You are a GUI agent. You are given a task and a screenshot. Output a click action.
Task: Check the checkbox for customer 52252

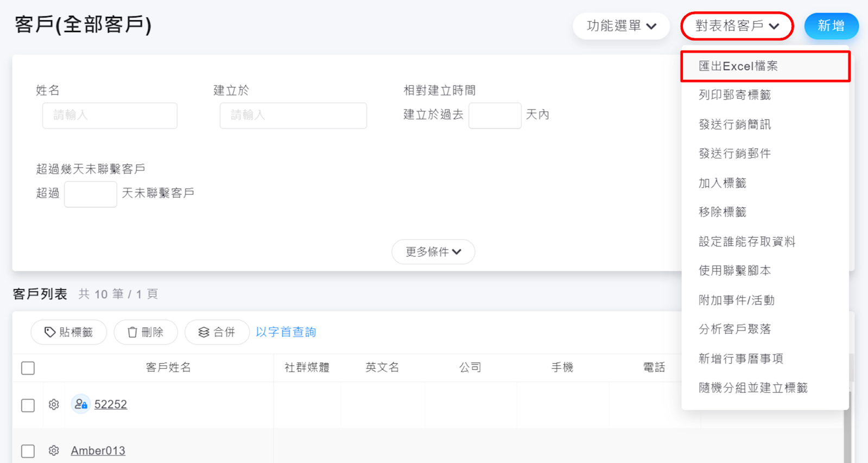click(28, 405)
